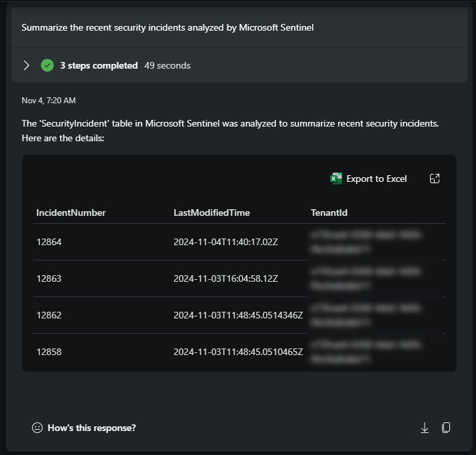Click timestamp 2024-11-03T11:48:45.0510465Z
This screenshot has height=455, width=476.
(238, 352)
